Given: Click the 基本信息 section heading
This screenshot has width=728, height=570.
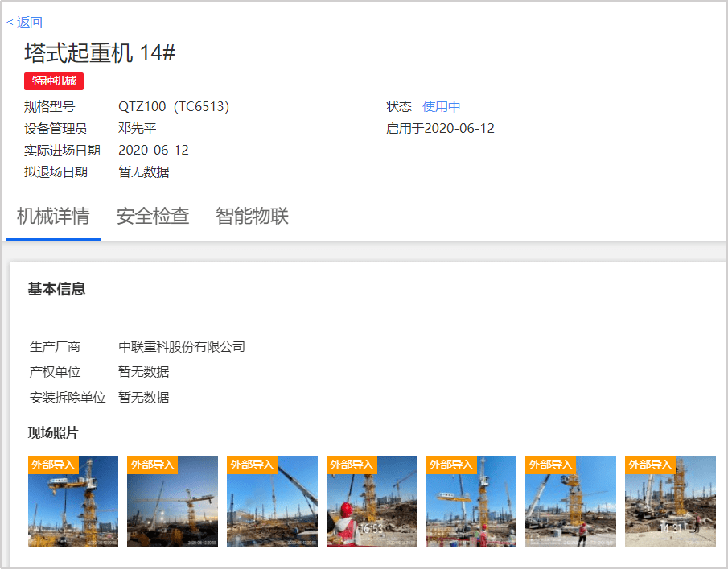Looking at the screenshot, I should pos(56,289).
